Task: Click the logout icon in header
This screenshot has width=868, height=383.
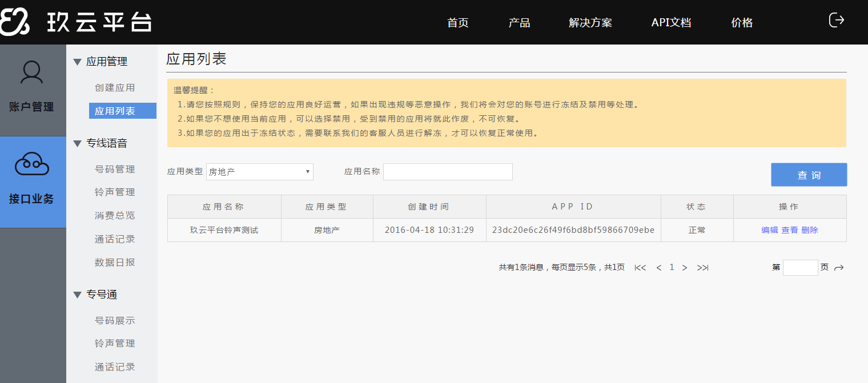Action: (836, 20)
